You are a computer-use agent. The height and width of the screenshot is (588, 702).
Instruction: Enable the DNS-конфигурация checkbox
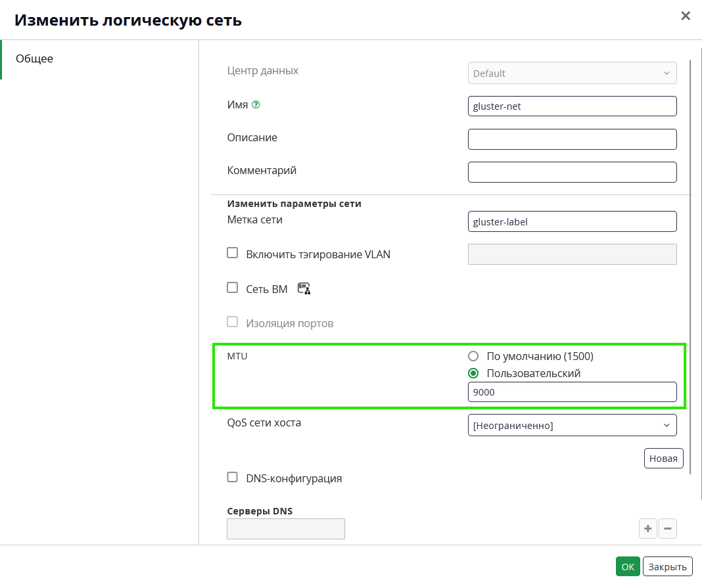pos(233,478)
